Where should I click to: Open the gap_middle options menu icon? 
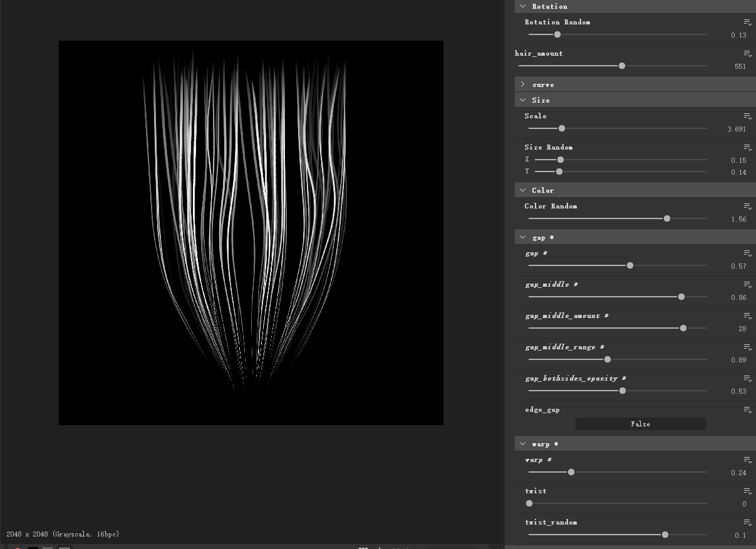[747, 285]
